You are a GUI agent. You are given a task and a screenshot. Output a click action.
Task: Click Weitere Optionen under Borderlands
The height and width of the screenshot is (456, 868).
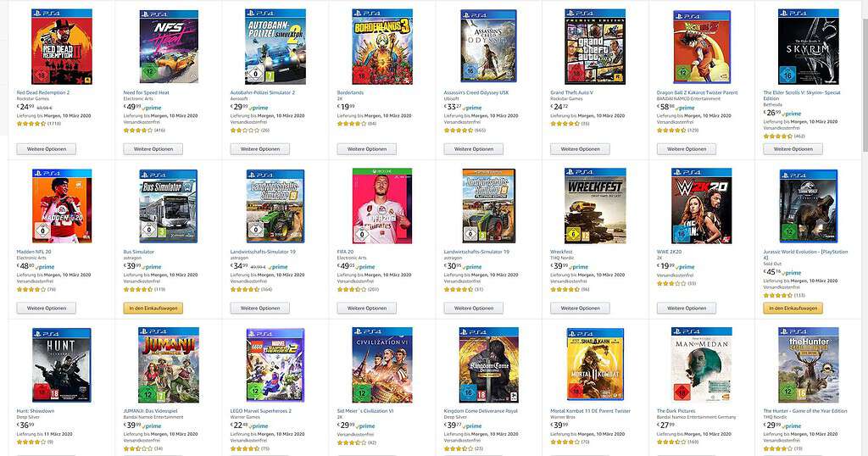click(x=366, y=149)
